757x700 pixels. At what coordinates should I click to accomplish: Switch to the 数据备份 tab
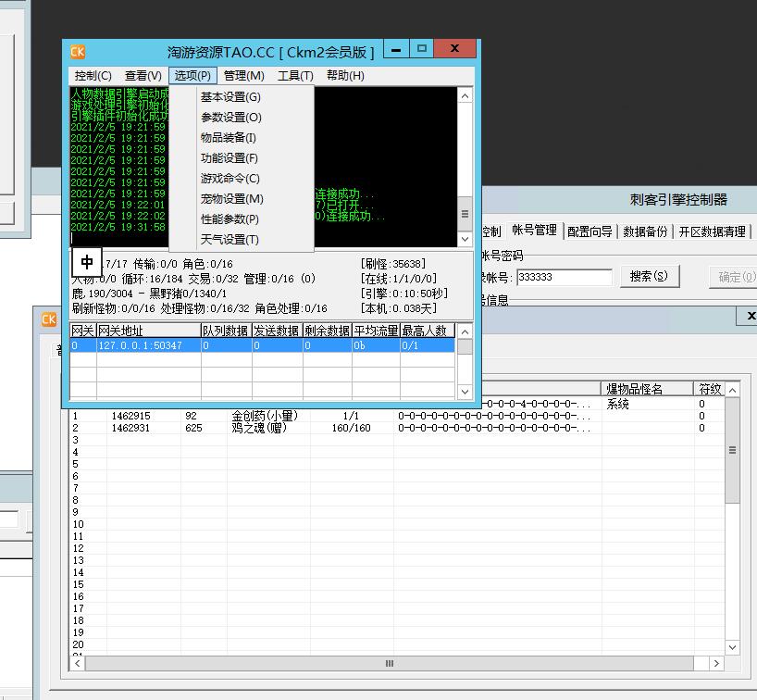(645, 231)
